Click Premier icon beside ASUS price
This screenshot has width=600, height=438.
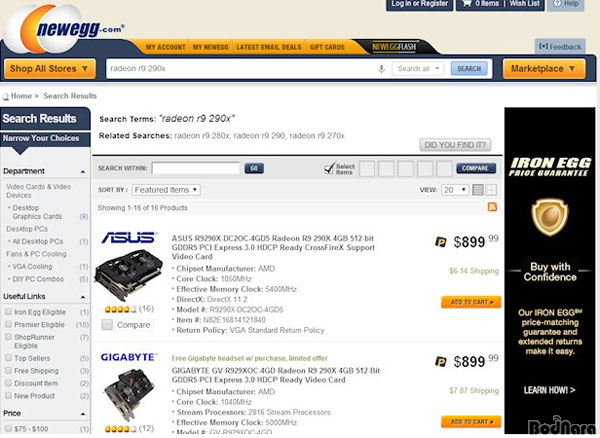coord(441,242)
